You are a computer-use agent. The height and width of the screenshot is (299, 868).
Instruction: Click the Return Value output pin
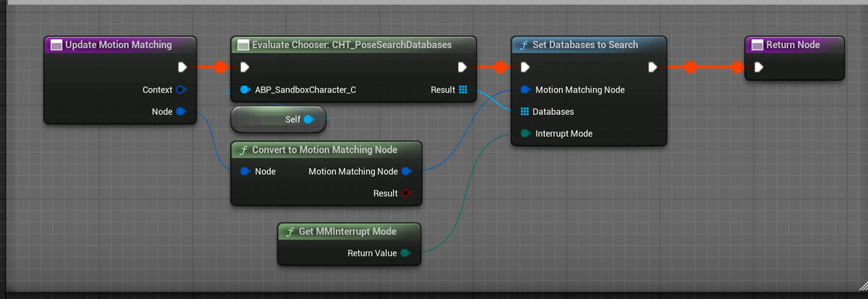[x=405, y=253]
